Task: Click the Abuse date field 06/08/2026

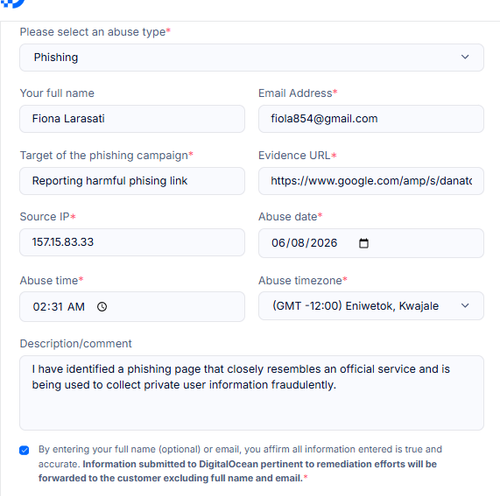Action: coord(371,243)
